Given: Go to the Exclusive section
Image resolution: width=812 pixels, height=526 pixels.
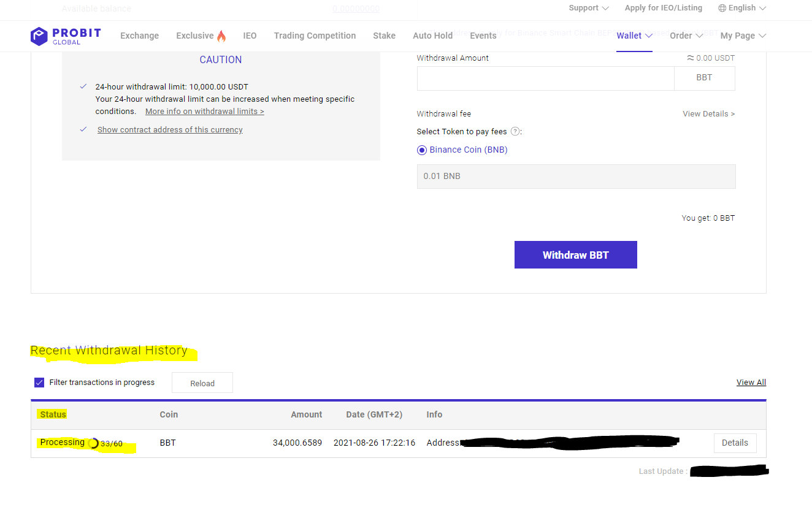Looking at the screenshot, I should click(x=195, y=36).
